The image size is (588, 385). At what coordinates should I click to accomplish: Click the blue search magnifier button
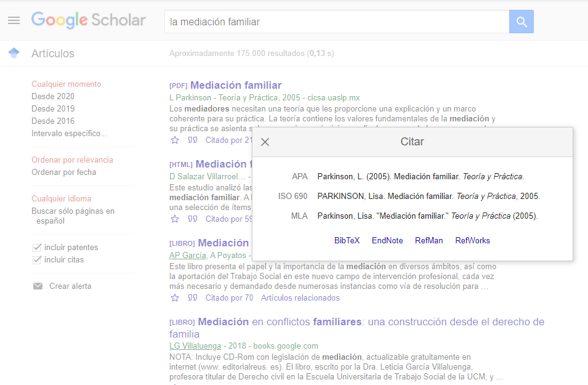(x=521, y=21)
